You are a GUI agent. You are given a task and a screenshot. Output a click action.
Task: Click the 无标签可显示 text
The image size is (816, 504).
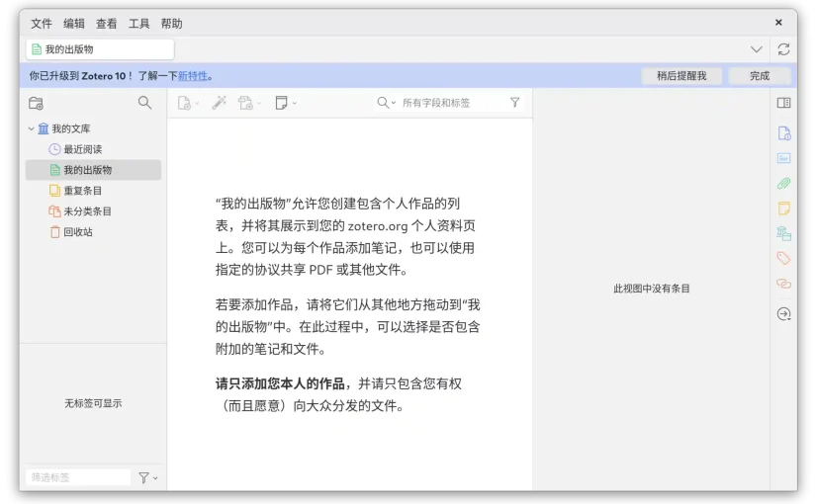[93, 403]
